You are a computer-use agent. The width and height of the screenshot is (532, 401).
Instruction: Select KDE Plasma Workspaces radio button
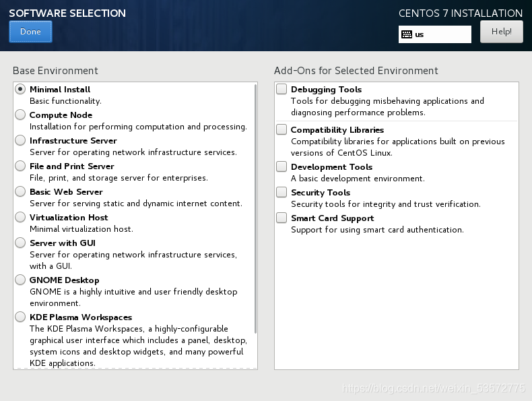20,317
